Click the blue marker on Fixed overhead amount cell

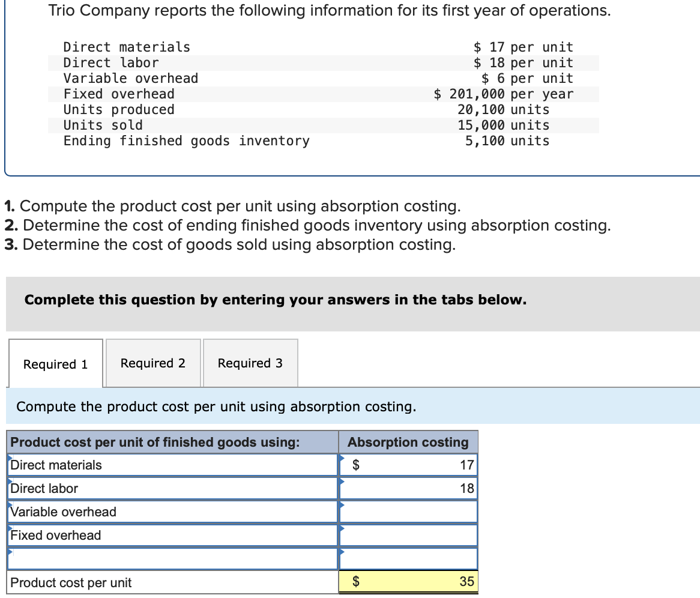341,530
